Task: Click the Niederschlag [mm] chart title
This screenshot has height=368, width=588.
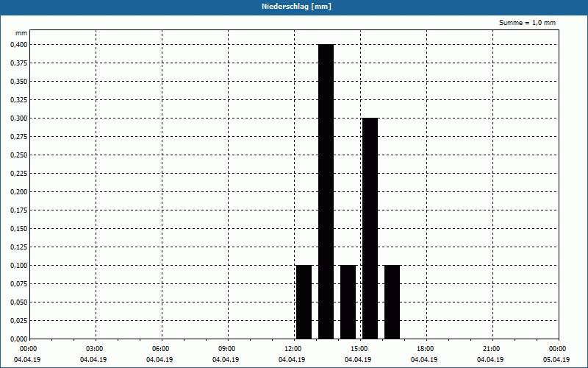Action: (x=296, y=7)
